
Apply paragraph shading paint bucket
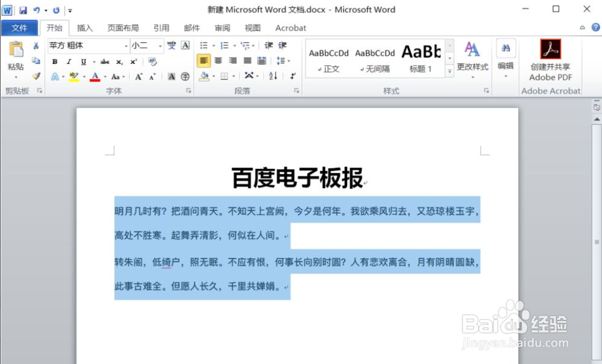204,76
